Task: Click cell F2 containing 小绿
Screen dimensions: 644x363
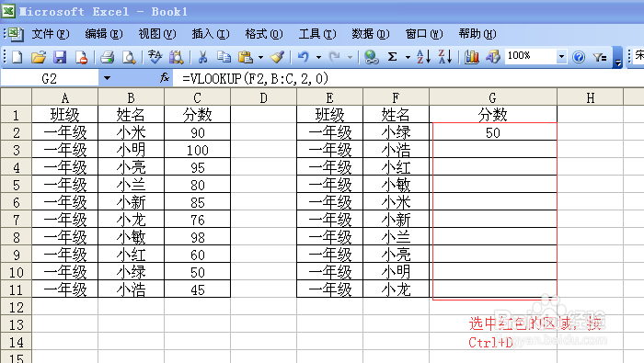Action: point(396,132)
